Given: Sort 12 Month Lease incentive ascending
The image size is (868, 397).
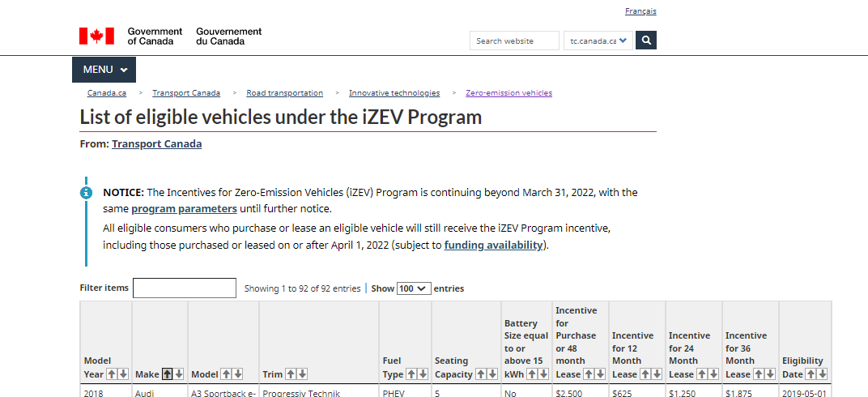Looking at the screenshot, I should coord(645,374).
